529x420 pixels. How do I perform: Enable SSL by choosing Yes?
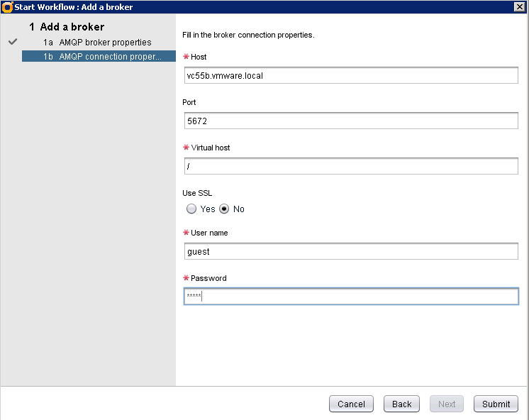(x=191, y=209)
